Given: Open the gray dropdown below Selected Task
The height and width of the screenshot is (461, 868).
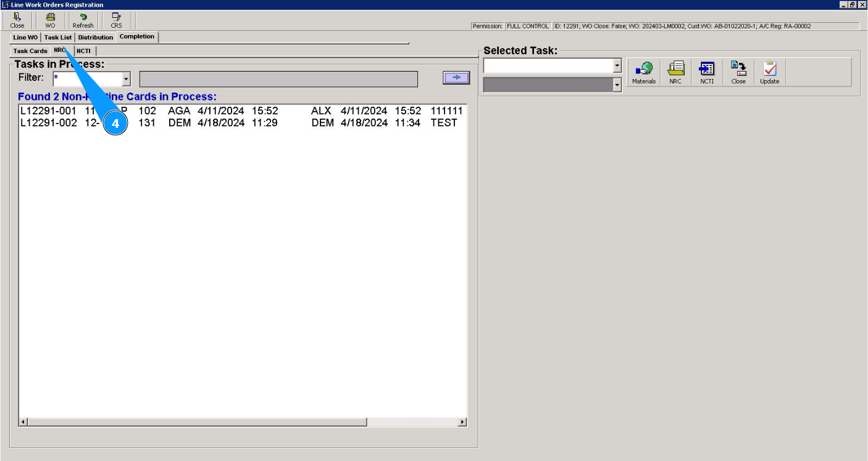Looking at the screenshot, I should tap(617, 85).
